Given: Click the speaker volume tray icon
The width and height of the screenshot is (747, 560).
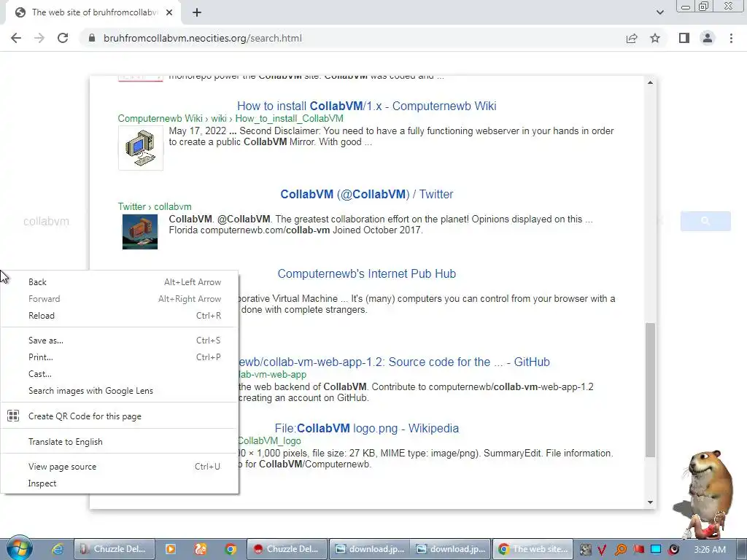Looking at the screenshot, I should coord(673,549).
